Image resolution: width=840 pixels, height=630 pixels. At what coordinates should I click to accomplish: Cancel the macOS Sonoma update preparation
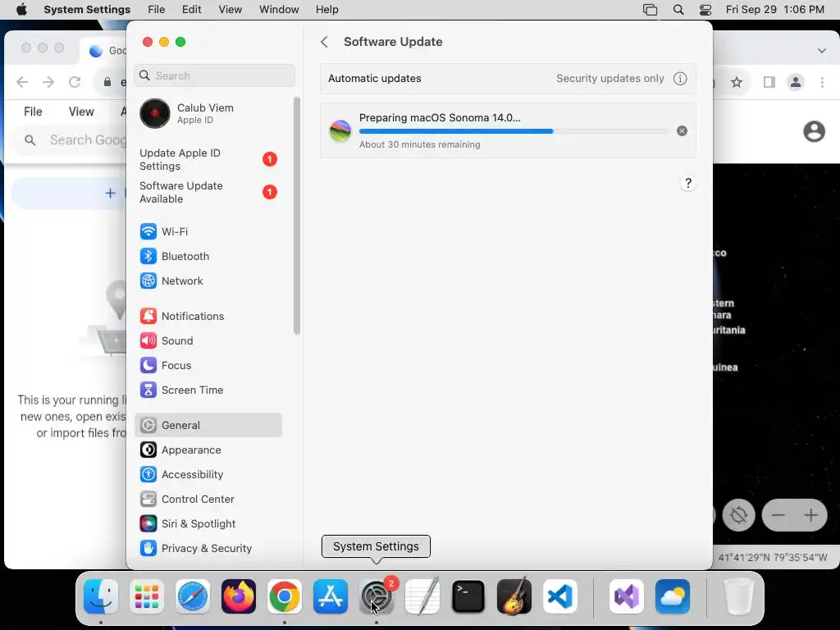[682, 130]
